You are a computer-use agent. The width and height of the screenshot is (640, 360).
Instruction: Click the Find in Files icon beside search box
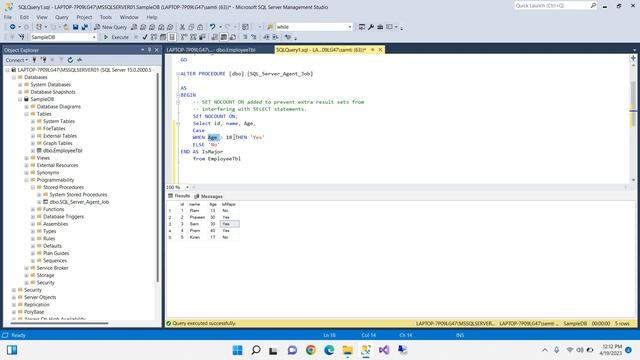270,27
